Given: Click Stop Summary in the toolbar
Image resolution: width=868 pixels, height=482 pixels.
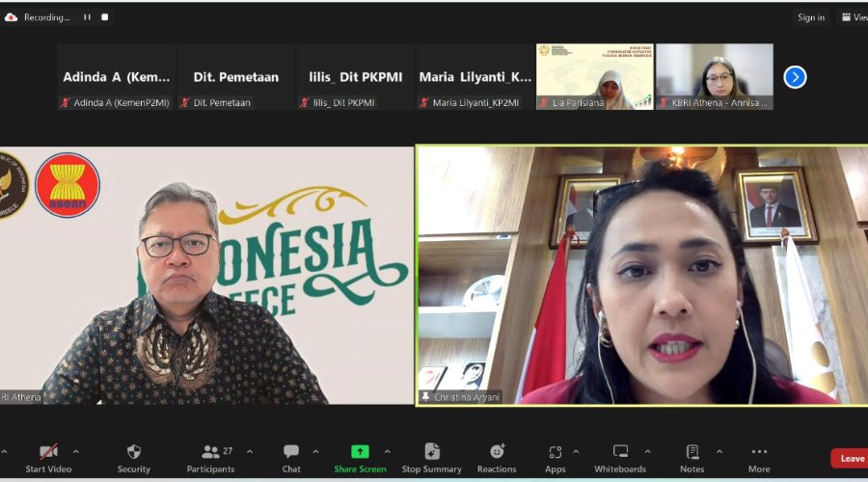Looking at the screenshot, I should 432,452.
